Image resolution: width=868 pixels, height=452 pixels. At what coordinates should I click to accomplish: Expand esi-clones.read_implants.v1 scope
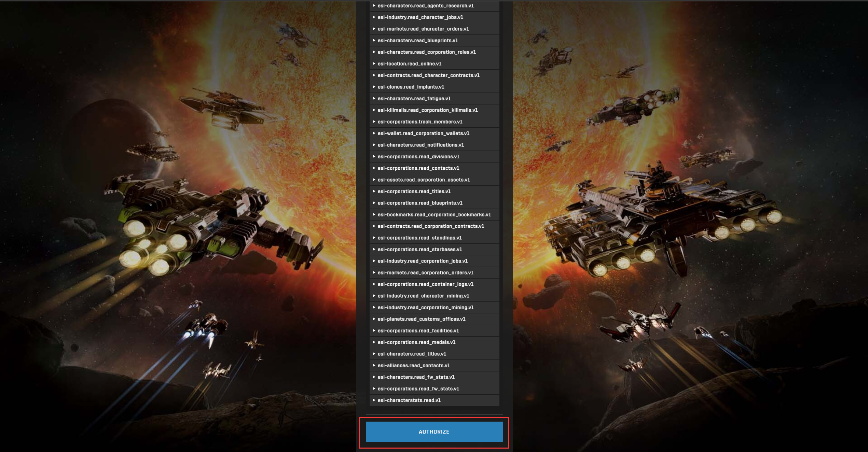(411, 87)
